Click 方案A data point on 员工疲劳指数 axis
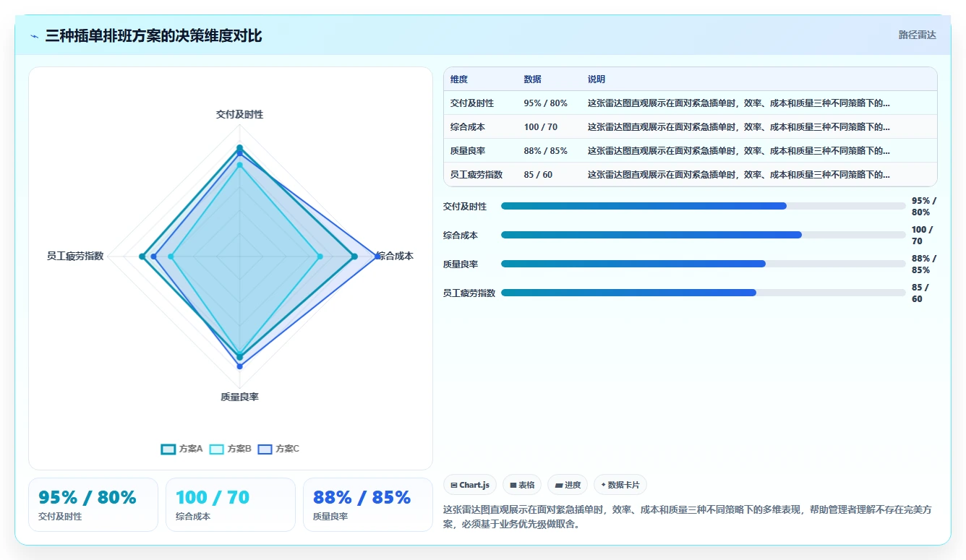Image resolution: width=966 pixels, height=560 pixels. click(142, 257)
